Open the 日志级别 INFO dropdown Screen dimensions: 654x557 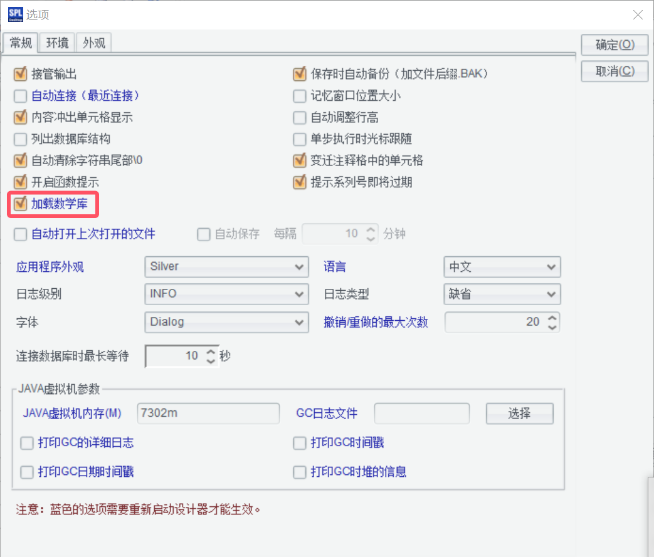pyautogui.click(x=226, y=294)
